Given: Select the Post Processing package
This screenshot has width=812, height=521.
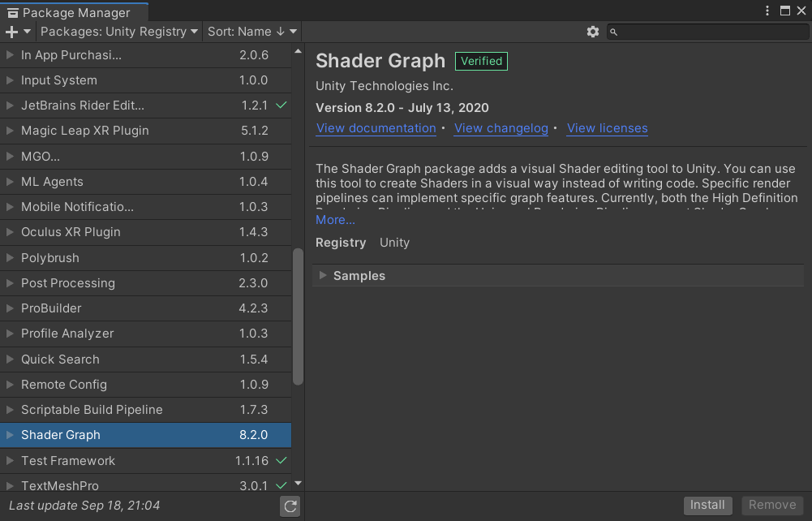Looking at the screenshot, I should (x=145, y=283).
